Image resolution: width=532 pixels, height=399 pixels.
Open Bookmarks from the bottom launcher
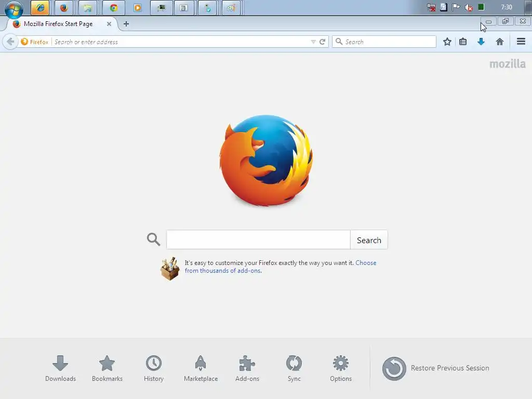click(107, 368)
